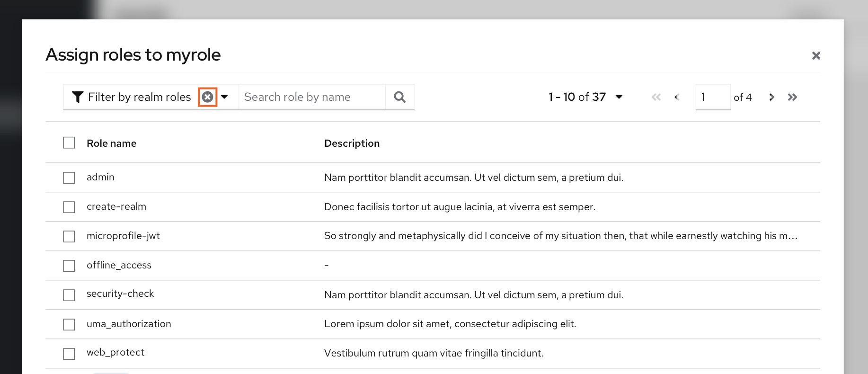Jump to the first page of roles

click(656, 97)
